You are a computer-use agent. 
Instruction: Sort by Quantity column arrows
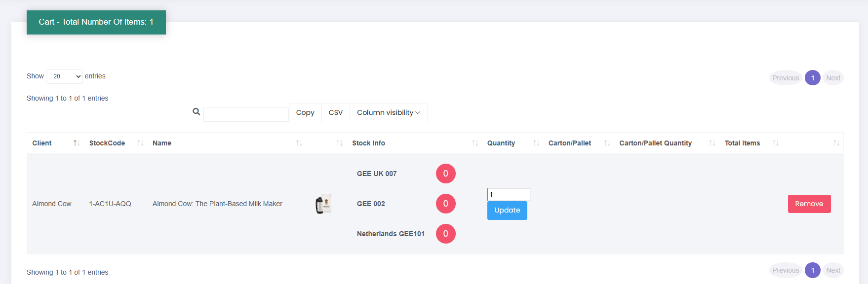click(x=536, y=143)
